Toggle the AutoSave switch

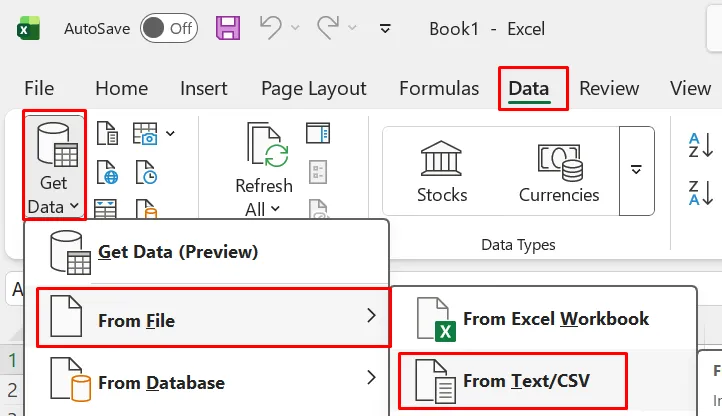(169, 28)
